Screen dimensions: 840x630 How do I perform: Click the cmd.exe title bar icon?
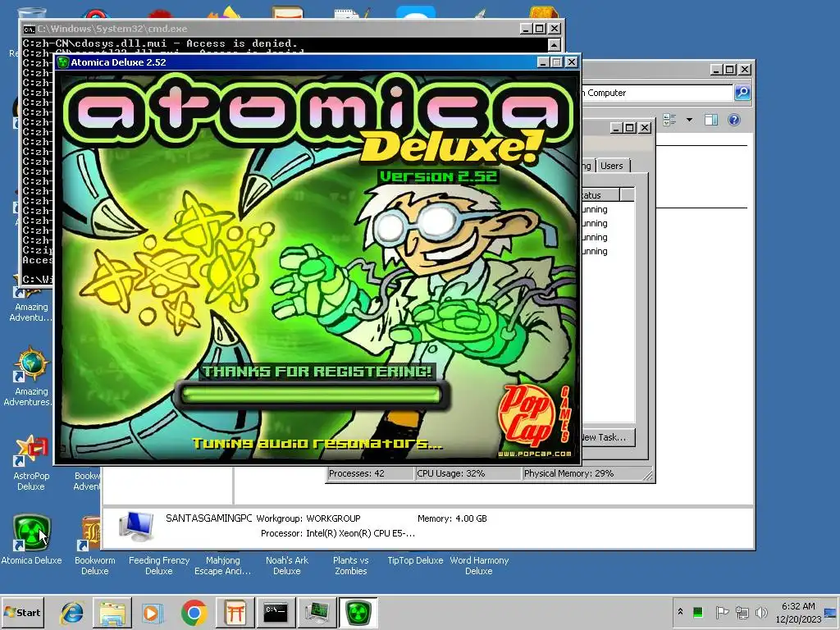point(29,29)
